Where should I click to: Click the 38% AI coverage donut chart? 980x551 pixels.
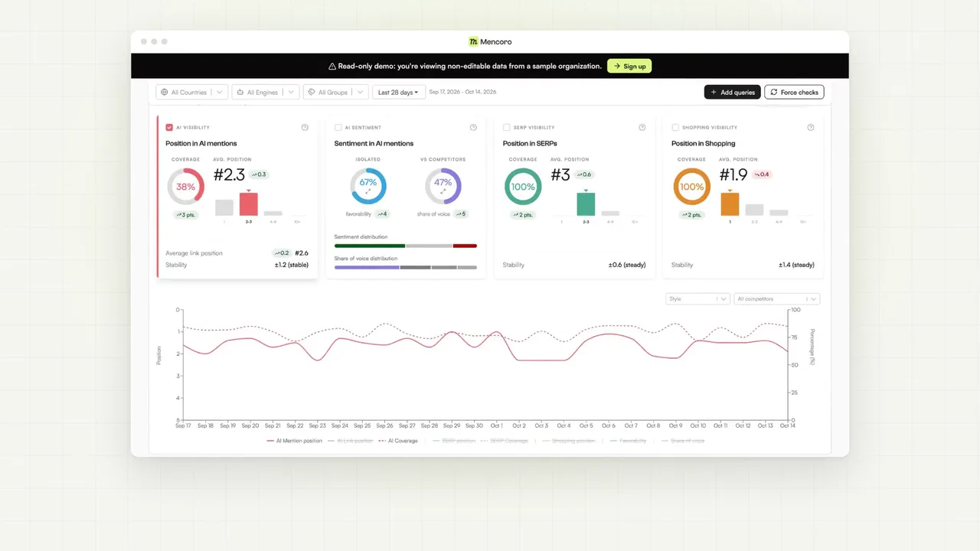(185, 187)
